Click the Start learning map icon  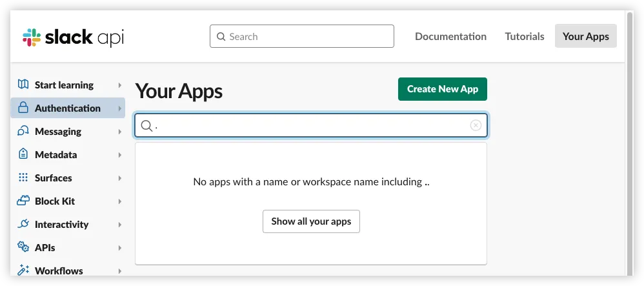tap(23, 84)
